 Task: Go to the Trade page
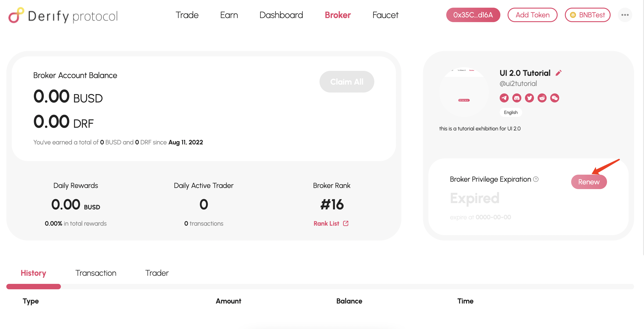click(x=187, y=15)
